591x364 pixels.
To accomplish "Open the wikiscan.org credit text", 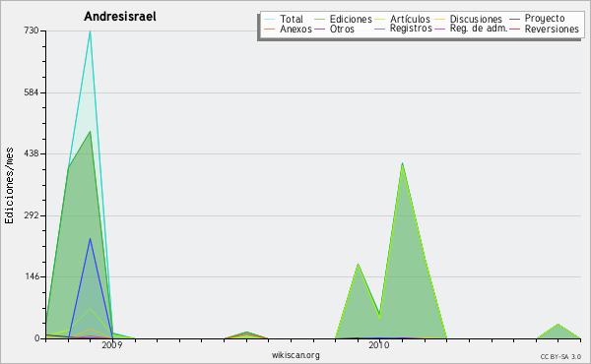I will point(295,355).
